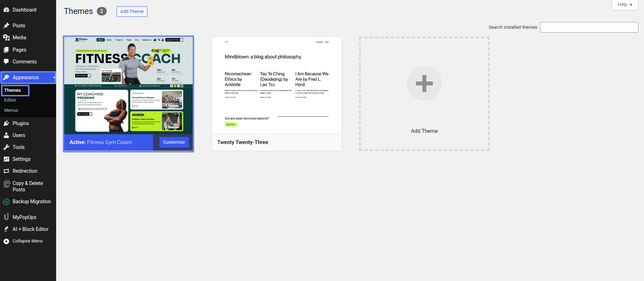The width and height of the screenshot is (644, 281).
Task: Expand the Help dropdown
Action: point(625,5)
